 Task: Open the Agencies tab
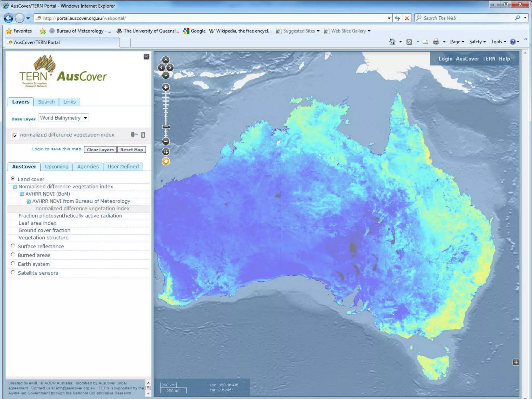(88, 167)
